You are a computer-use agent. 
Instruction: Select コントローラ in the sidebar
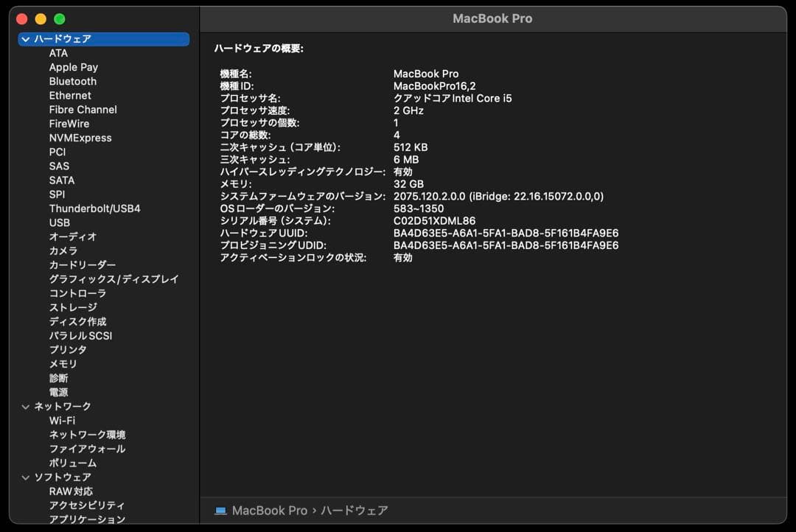(x=77, y=293)
